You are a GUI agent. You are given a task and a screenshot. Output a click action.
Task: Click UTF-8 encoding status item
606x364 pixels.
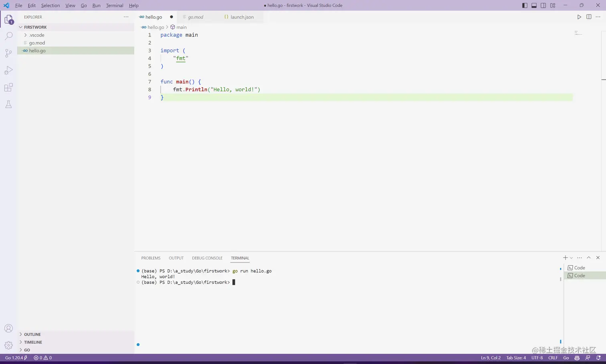[x=537, y=358]
